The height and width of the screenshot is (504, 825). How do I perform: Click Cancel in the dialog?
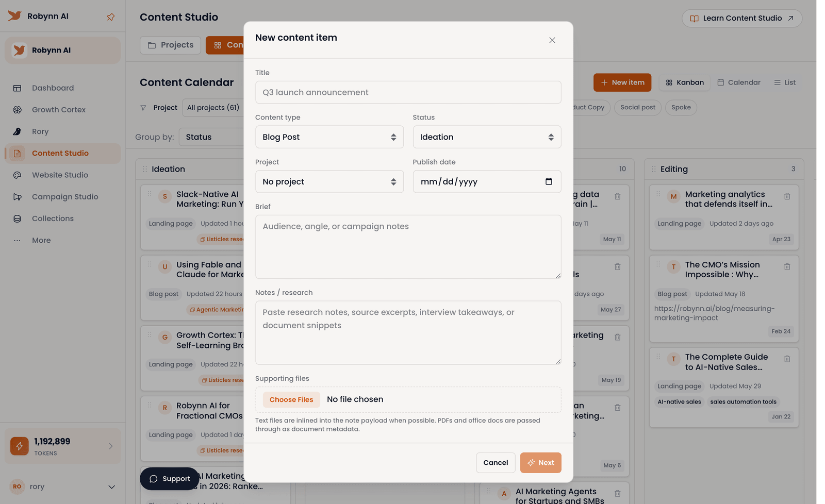click(x=496, y=463)
